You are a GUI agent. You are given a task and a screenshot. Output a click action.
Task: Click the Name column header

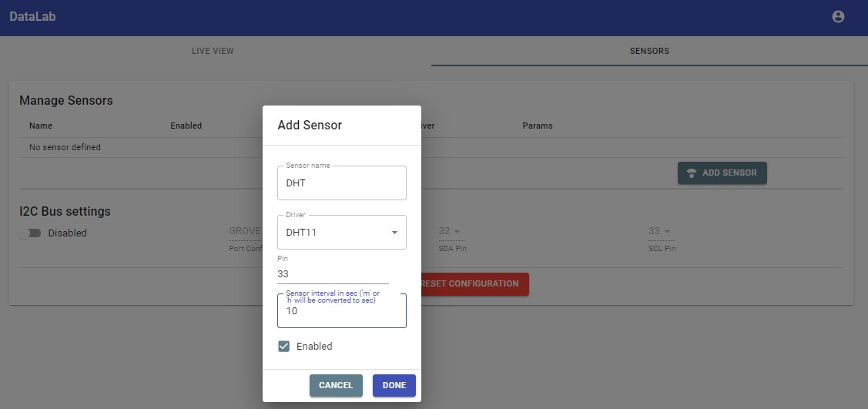coord(41,126)
